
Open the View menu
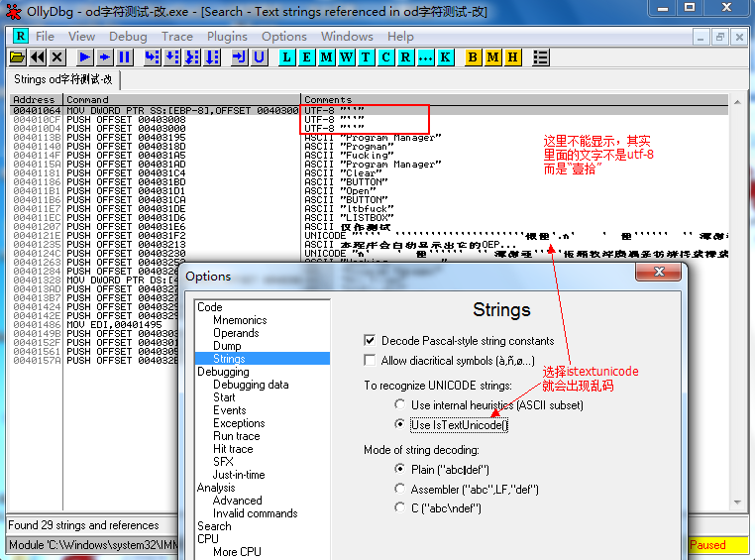(81, 37)
